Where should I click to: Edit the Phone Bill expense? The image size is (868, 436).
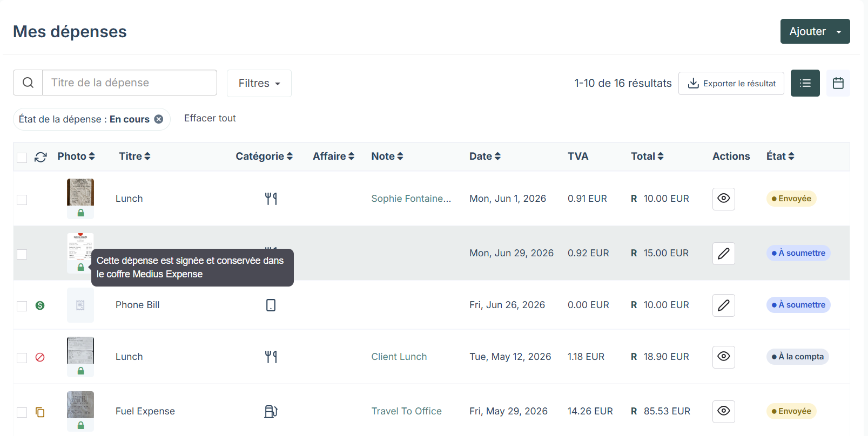[x=723, y=305]
